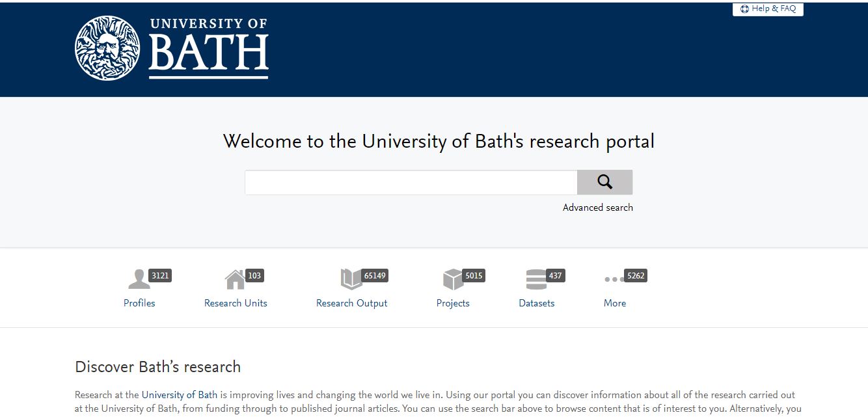Click the University of Bath crest emblem
This screenshot has height=417, width=868.
(107, 48)
